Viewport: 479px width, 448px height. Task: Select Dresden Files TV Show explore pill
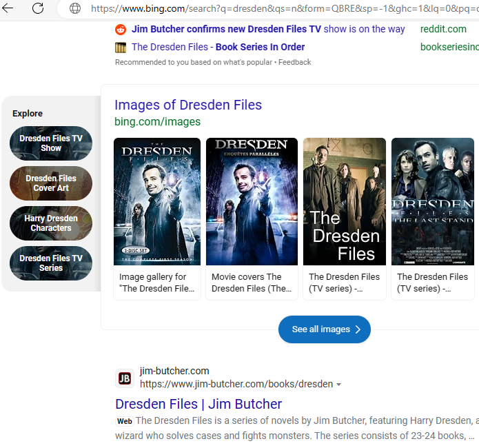click(x=51, y=143)
